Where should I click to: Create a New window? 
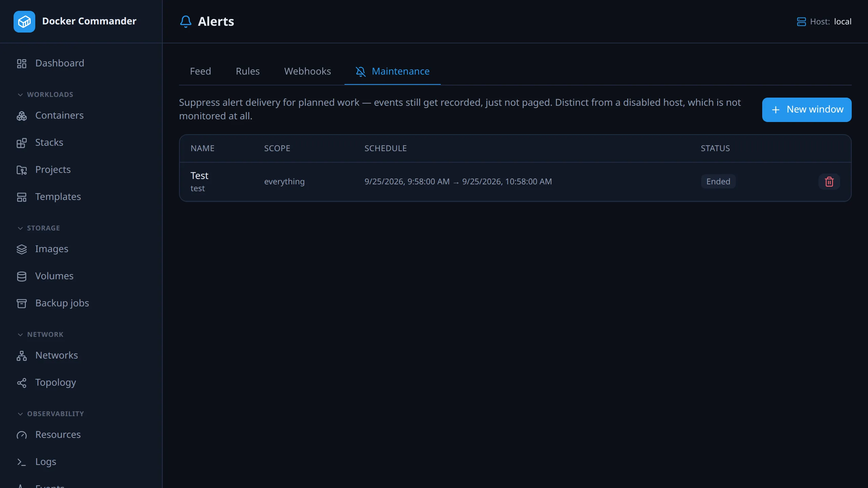[807, 109]
